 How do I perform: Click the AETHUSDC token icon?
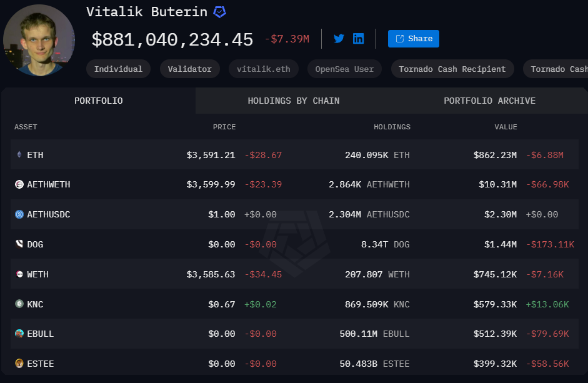click(17, 214)
